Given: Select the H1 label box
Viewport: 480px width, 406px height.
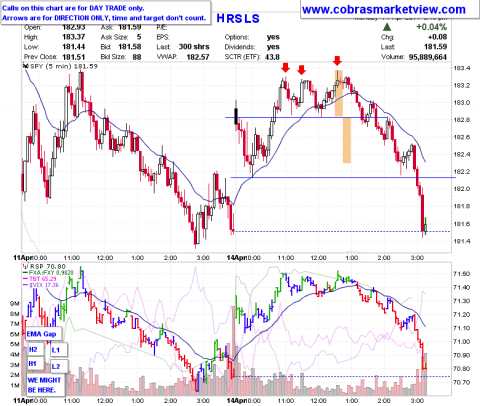Looking at the screenshot, I should (x=35, y=364).
